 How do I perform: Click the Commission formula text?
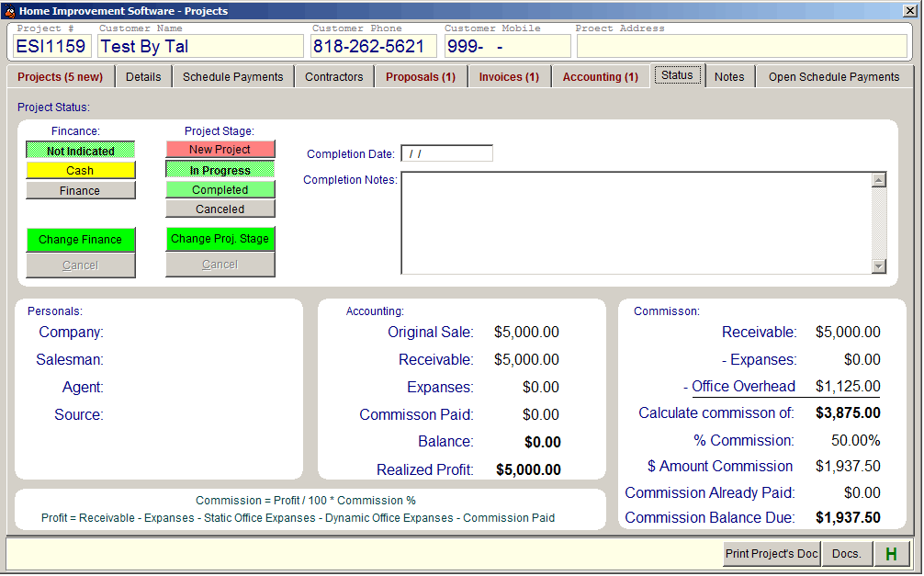pyautogui.click(x=306, y=500)
